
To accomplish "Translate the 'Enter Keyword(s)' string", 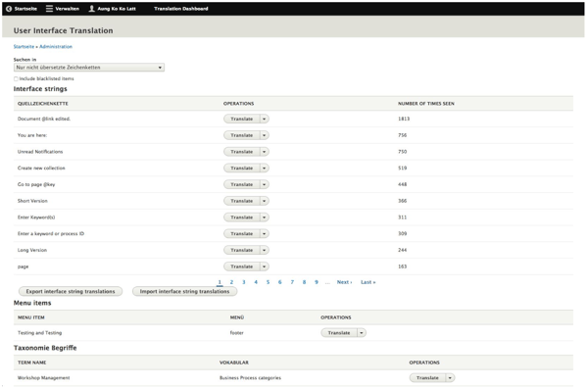I will [x=241, y=218].
